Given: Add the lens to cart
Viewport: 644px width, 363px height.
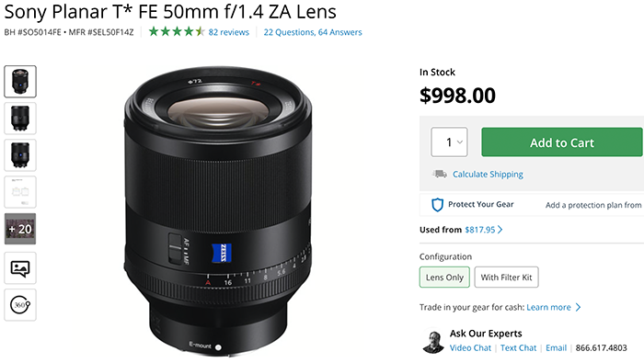Looking at the screenshot, I should 562,142.
